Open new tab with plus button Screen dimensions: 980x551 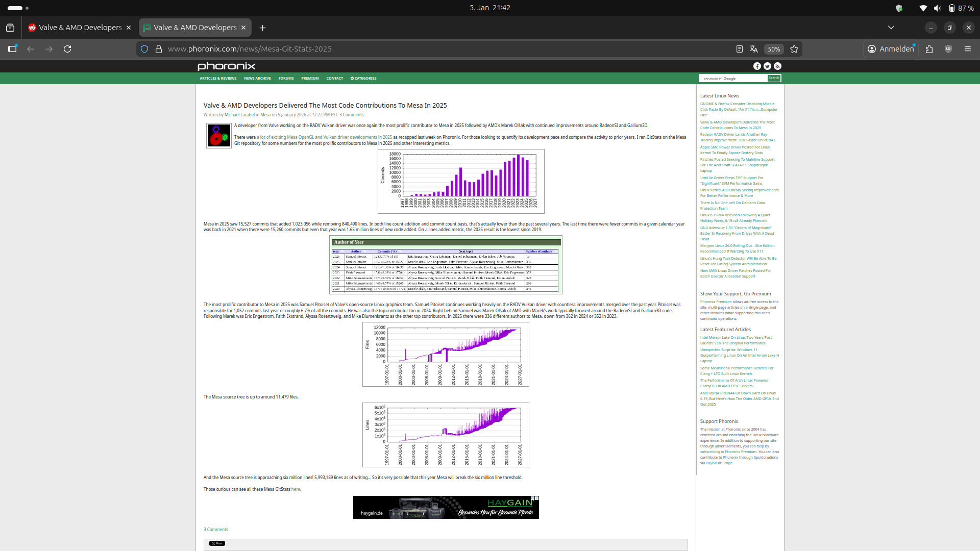262,28
